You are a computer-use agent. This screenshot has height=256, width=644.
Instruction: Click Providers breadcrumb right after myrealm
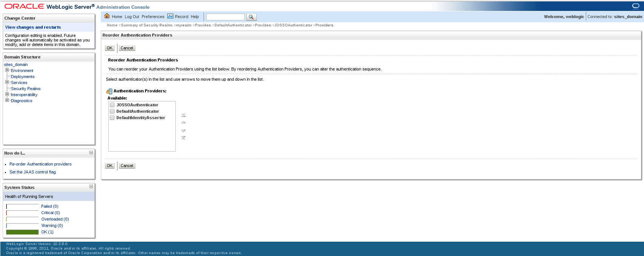pyautogui.click(x=203, y=25)
